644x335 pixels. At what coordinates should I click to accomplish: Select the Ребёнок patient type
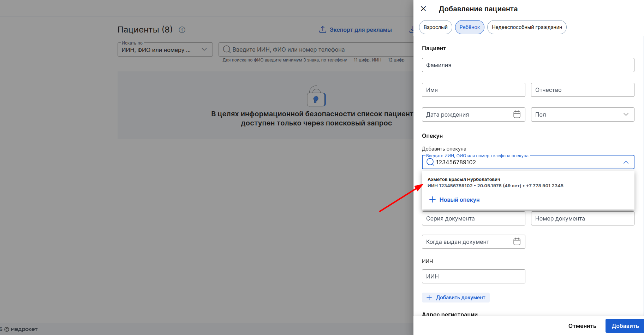(470, 27)
